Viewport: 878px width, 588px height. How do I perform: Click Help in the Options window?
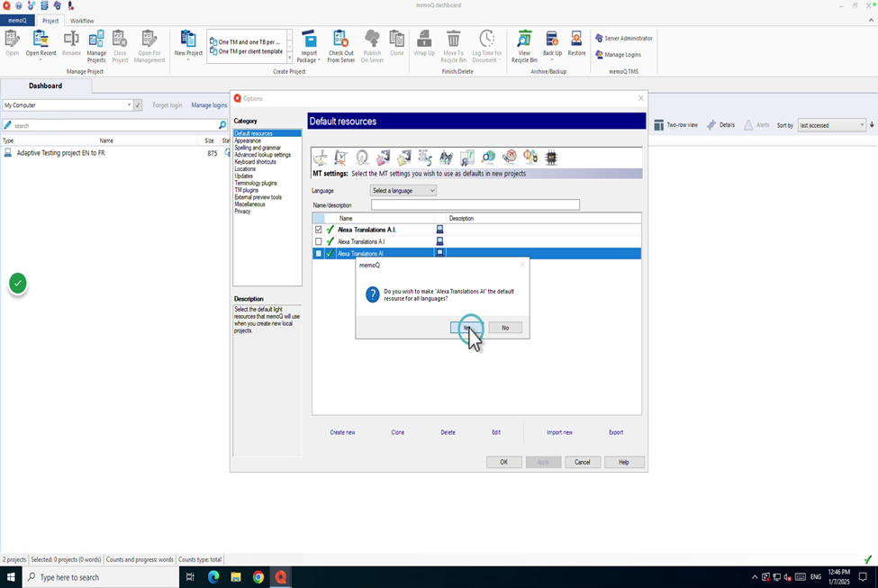click(624, 462)
